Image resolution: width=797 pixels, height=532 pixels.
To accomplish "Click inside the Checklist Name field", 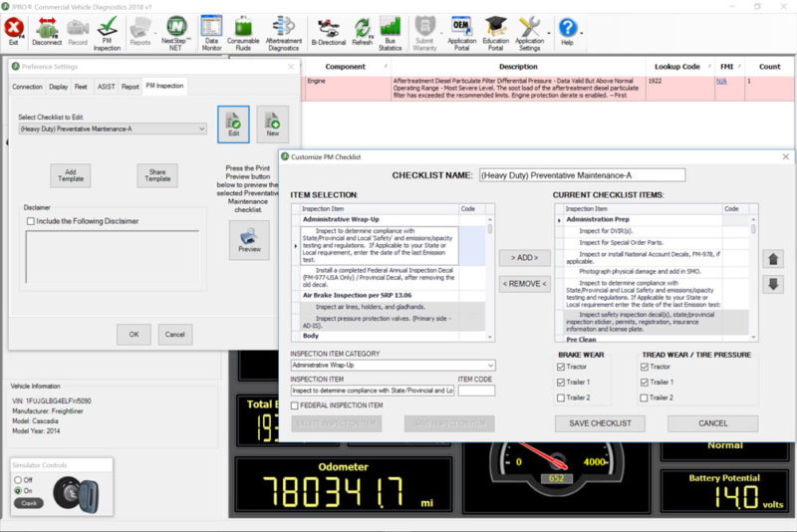I will click(x=582, y=175).
